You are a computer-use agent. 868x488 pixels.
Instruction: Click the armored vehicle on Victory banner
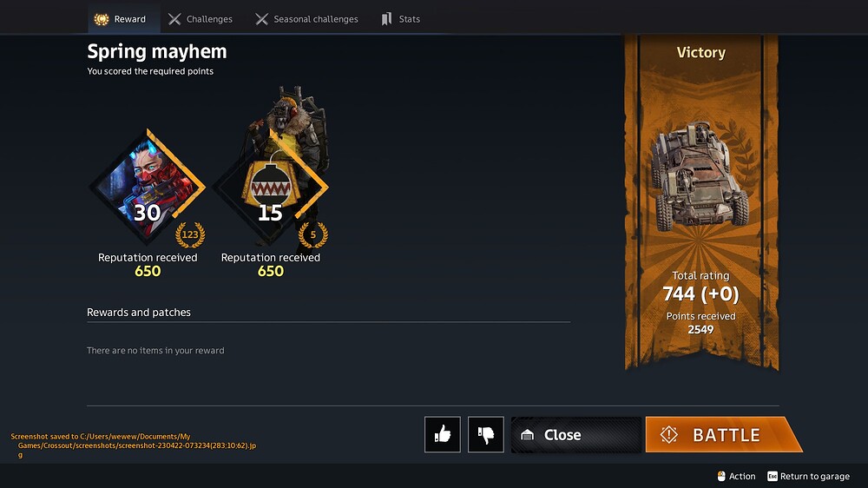[x=700, y=176]
